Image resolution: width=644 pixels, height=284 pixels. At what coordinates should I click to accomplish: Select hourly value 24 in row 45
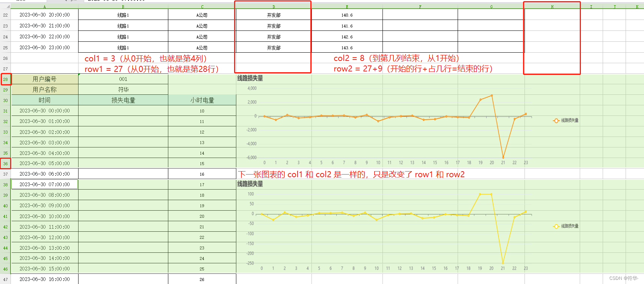pos(202,258)
